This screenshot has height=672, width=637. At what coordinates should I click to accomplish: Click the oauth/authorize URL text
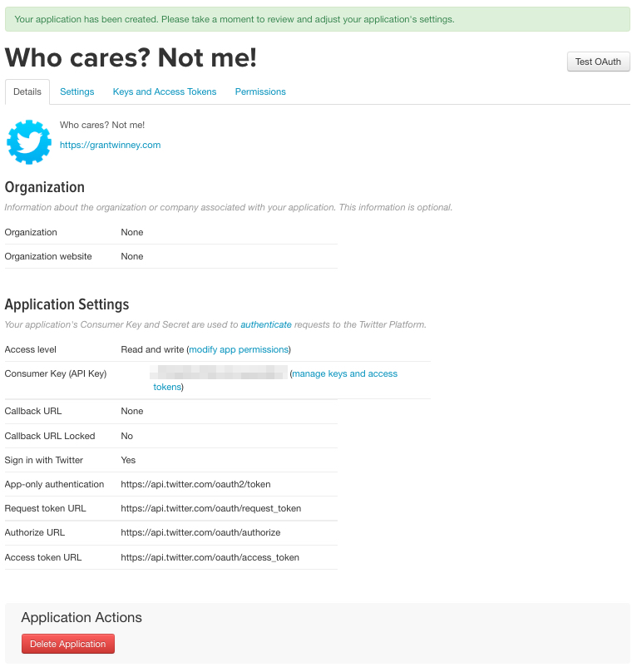[x=200, y=532]
